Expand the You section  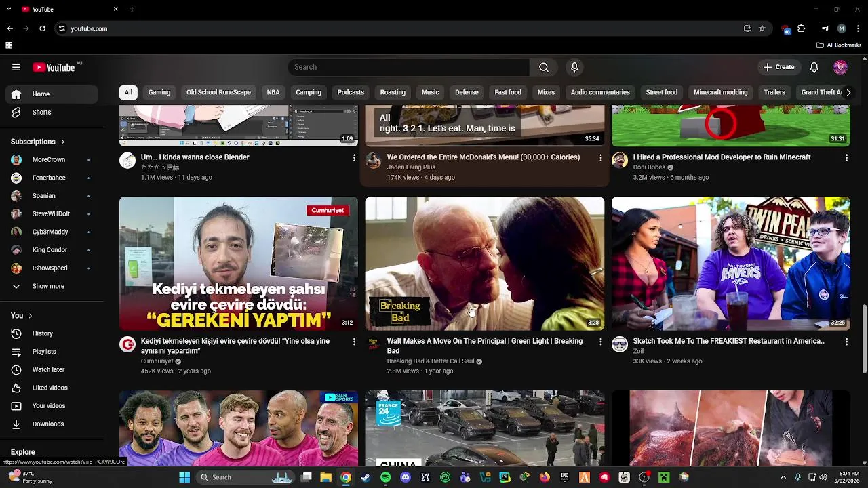(22, 316)
